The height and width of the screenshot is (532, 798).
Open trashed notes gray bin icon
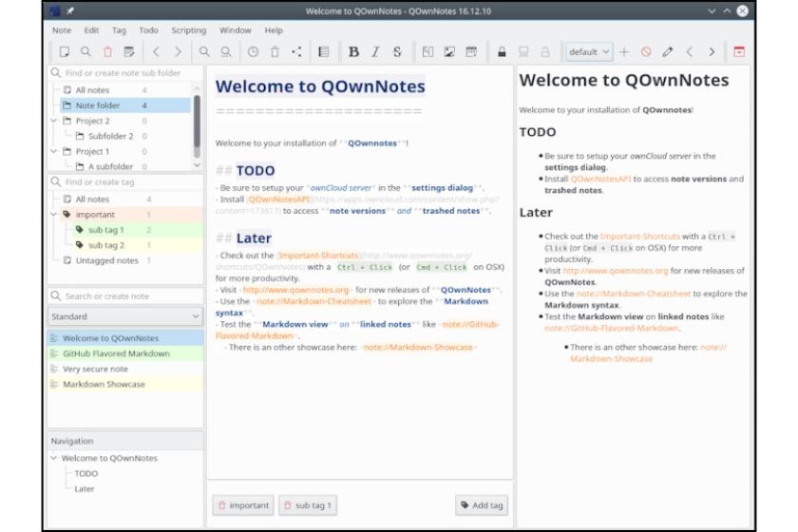[275, 51]
